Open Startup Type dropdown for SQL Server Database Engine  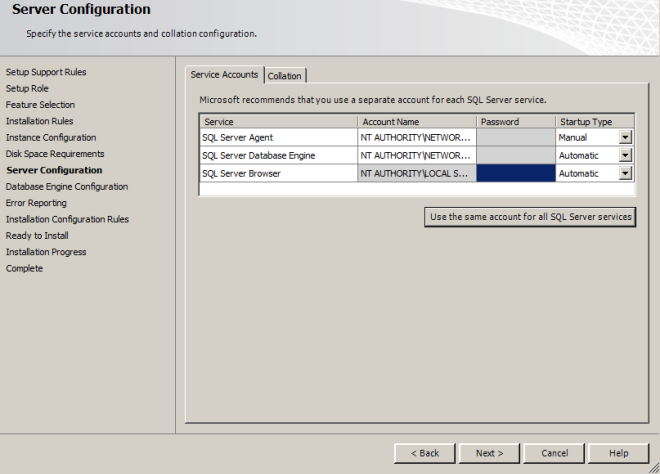click(x=625, y=155)
